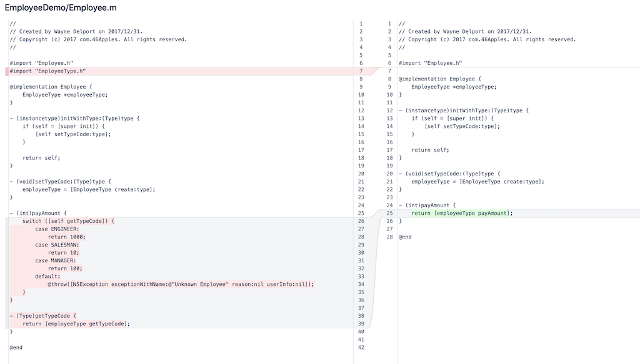Click line number 42 in left gutter
640x364 pixels.
coord(361,347)
